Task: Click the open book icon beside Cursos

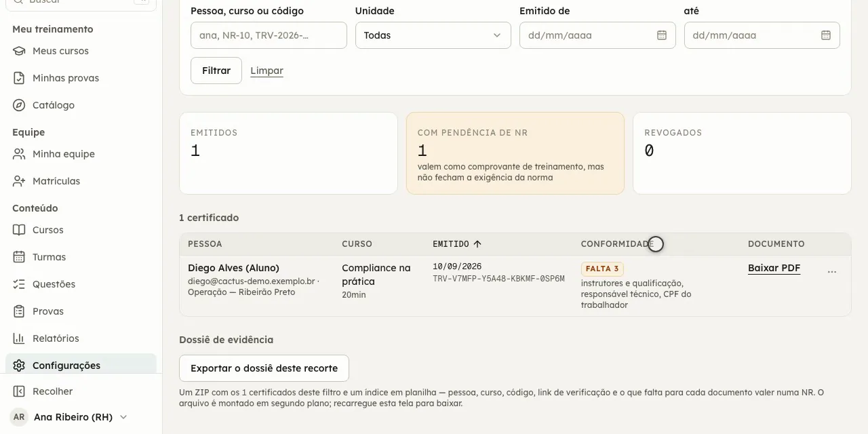Action: tap(19, 230)
